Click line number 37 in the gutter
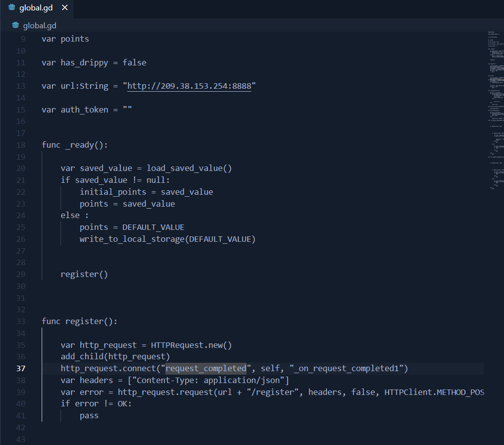This screenshot has height=445, width=504. point(21,368)
